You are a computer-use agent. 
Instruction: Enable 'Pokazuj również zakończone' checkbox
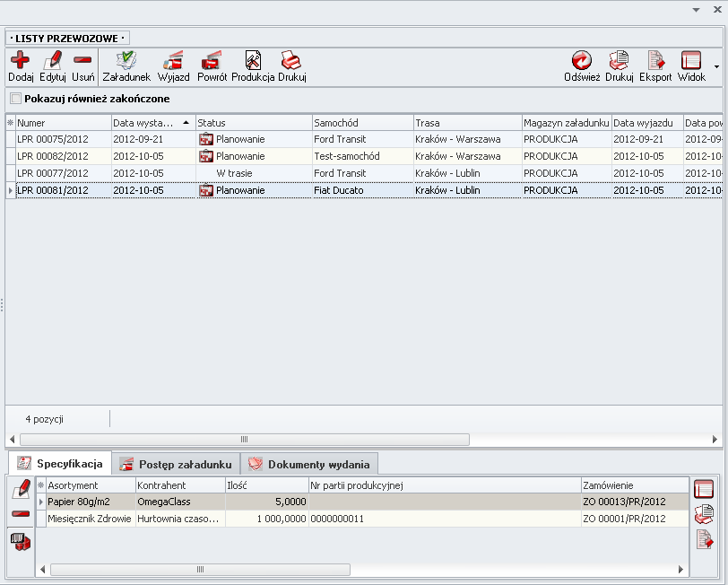pyautogui.click(x=14, y=99)
